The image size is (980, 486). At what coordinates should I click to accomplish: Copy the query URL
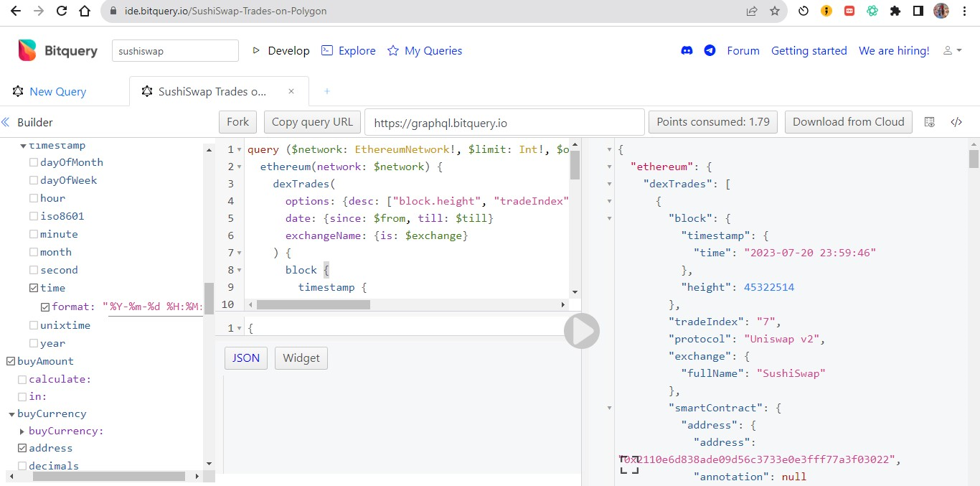coord(312,122)
